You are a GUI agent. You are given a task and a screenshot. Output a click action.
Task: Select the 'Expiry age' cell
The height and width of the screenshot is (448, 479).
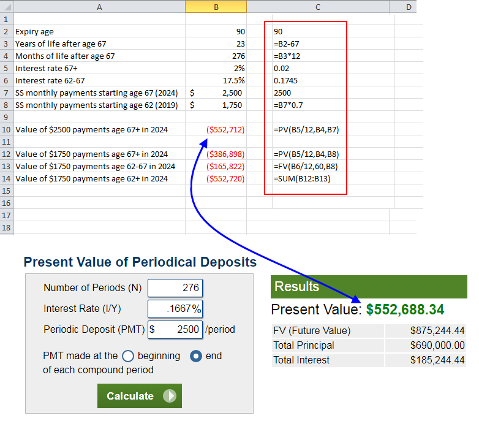click(x=99, y=31)
